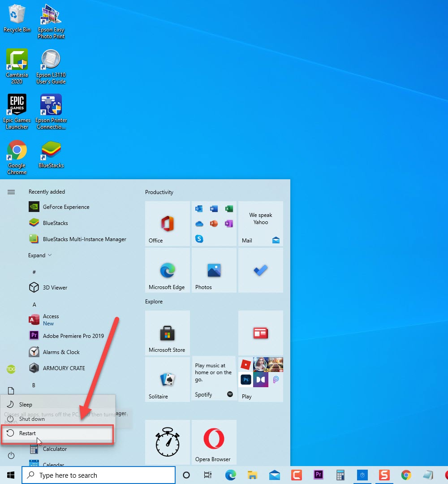Open the Microsoft Store tile
448x484 pixels.
coord(167,333)
